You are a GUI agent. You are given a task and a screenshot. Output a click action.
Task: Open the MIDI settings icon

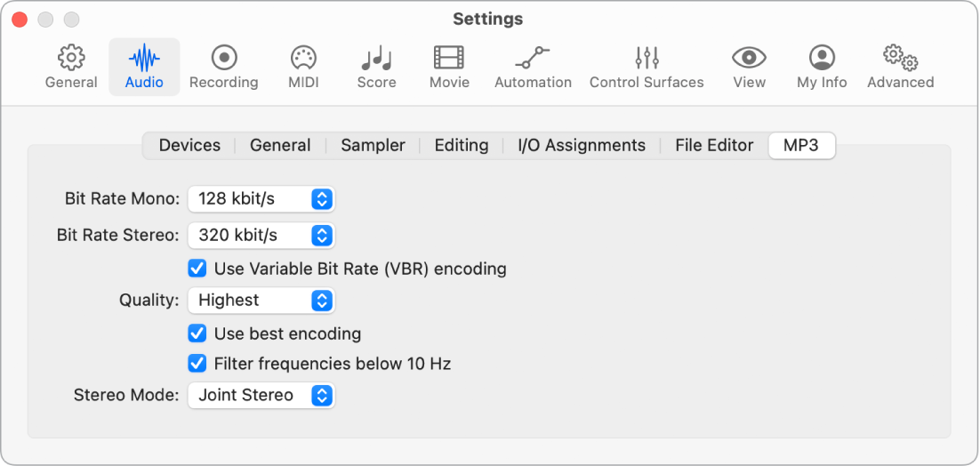pos(303,58)
